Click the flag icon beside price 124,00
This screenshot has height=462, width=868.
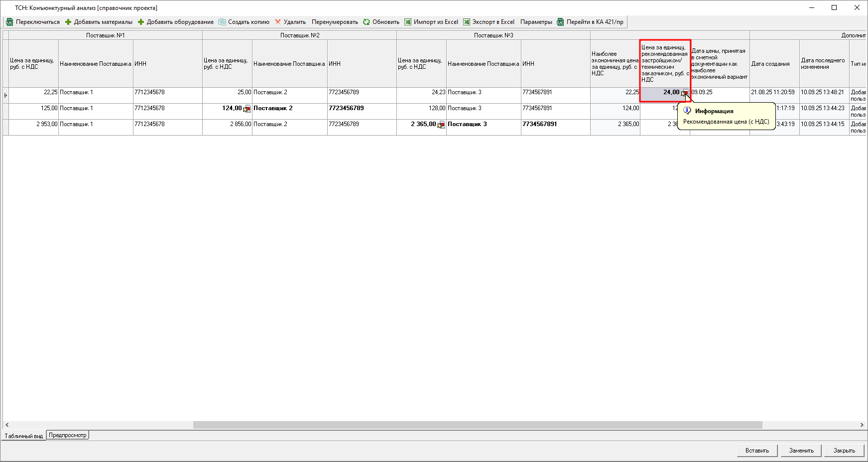247,109
